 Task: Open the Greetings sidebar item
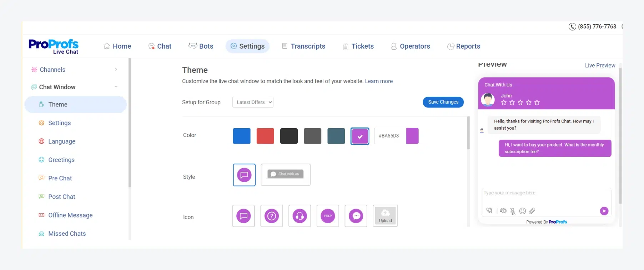(61, 160)
